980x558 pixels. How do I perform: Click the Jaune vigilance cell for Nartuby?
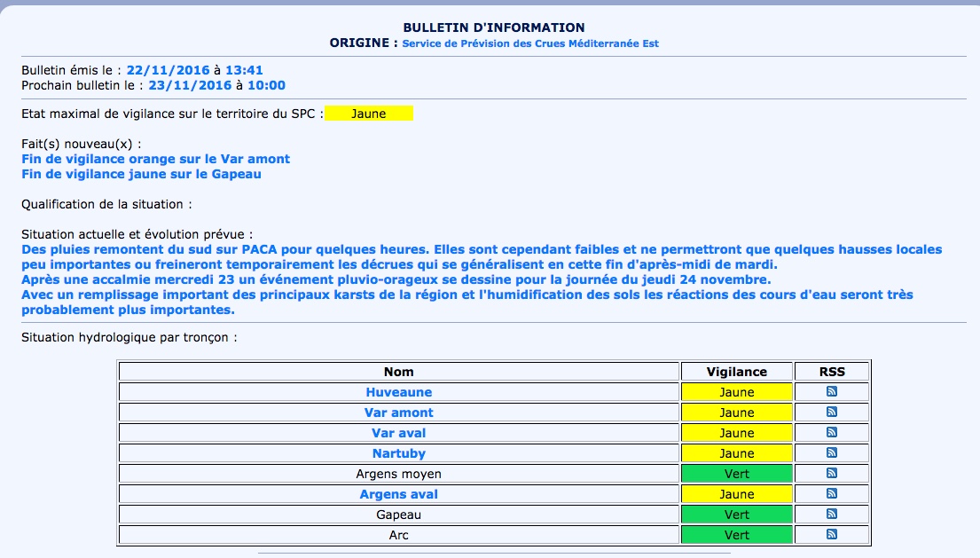(x=737, y=453)
